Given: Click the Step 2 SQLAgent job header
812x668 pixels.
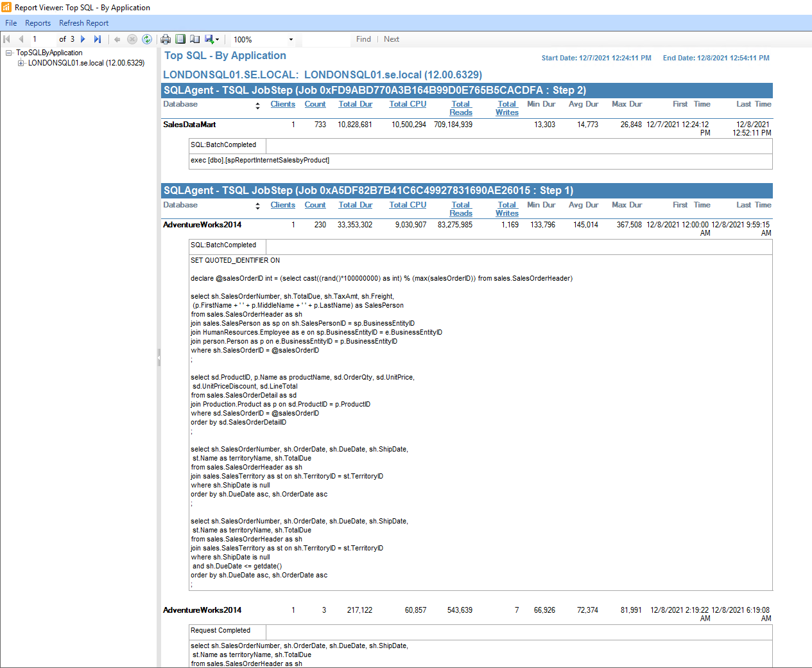Looking at the screenshot, I should tap(467, 90).
